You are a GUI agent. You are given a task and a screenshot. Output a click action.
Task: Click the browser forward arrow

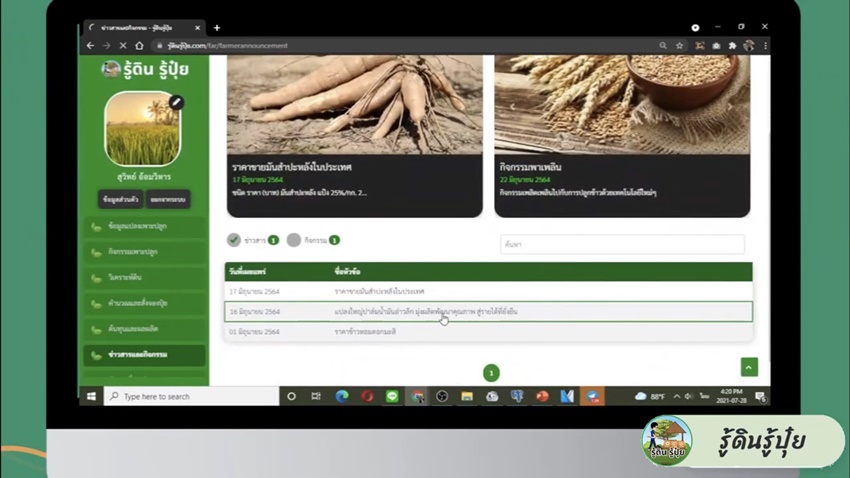pyautogui.click(x=106, y=46)
